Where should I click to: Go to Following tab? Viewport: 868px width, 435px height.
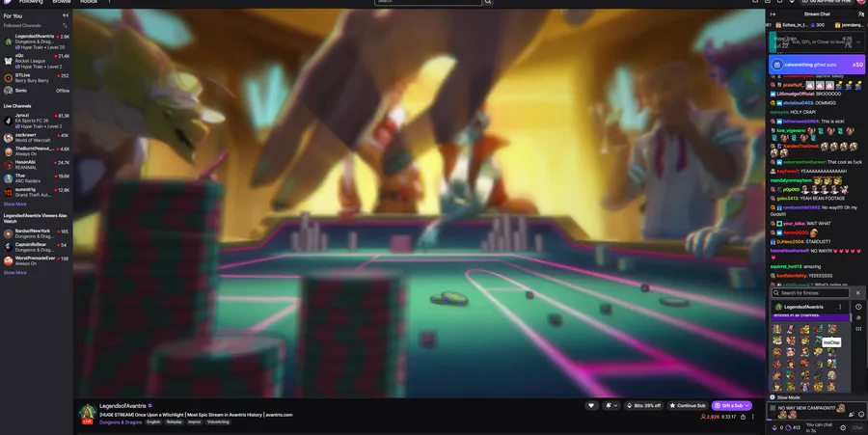tap(31, 2)
